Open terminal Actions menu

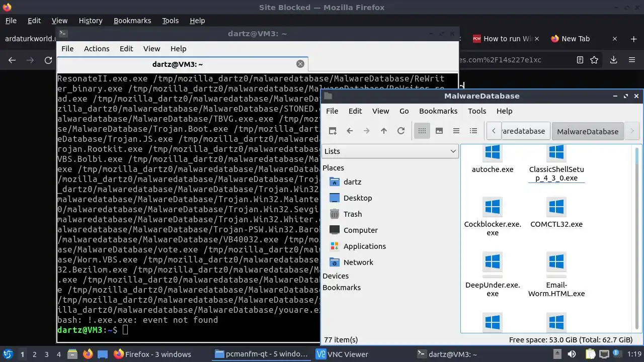97,49
